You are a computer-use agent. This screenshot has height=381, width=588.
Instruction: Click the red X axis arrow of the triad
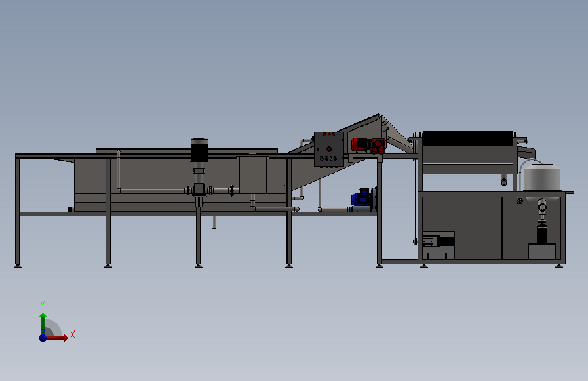pos(57,338)
